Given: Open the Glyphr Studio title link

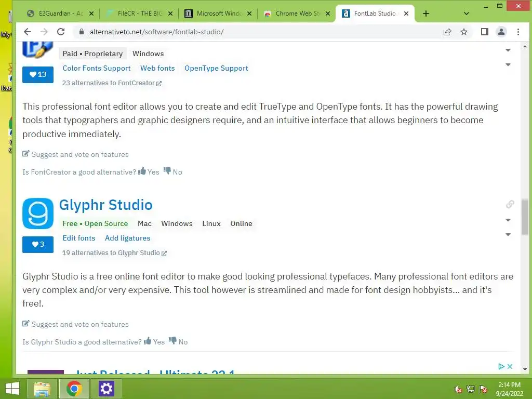Looking at the screenshot, I should pyautogui.click(x=106, y=205).
